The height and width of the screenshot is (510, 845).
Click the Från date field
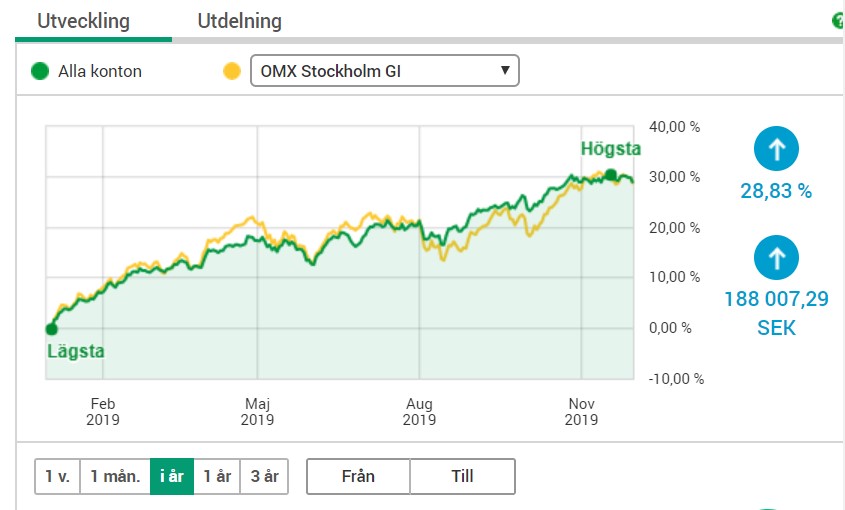click(x=358, y=476)
